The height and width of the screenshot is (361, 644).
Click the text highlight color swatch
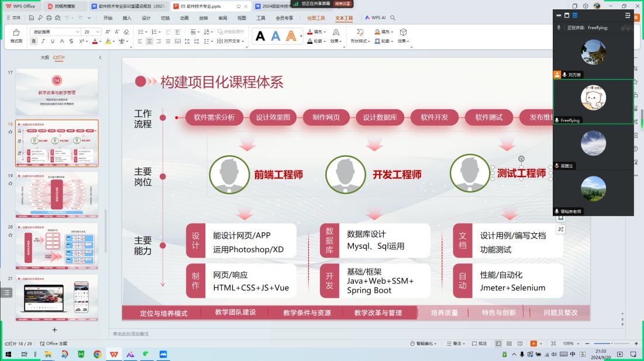pyautogui.click(x=108, y=41)
